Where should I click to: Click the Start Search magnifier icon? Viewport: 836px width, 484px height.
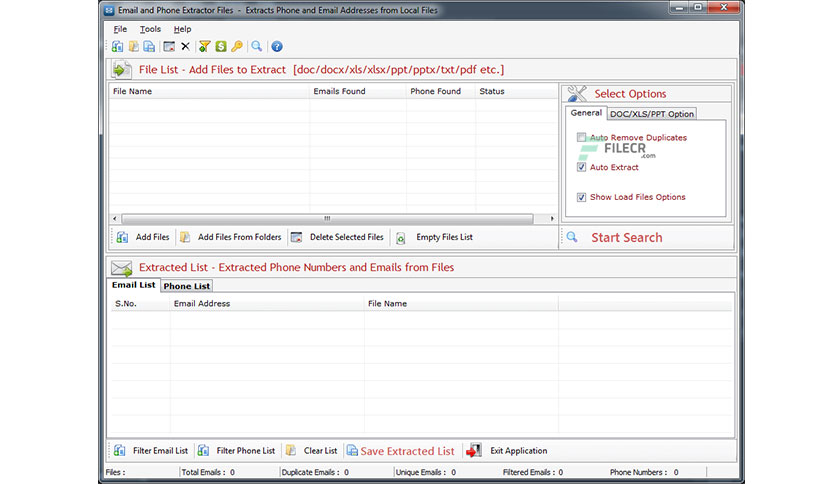pyautogui.click(x=572, y=237)
